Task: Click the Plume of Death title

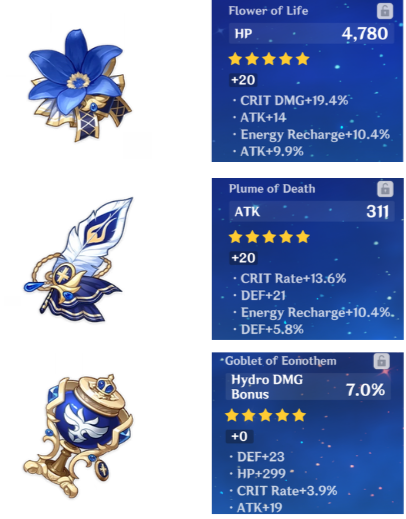Action: tap(272, 189)
